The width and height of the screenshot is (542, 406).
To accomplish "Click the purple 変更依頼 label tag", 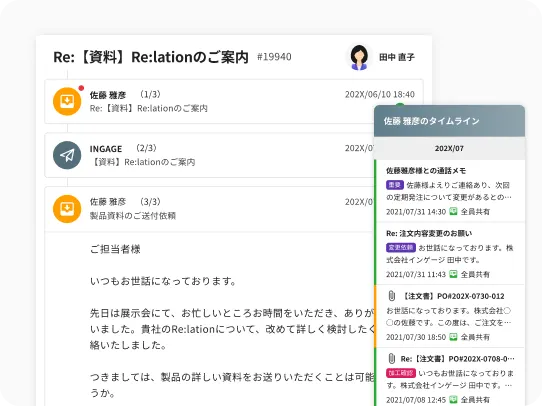I will tap(401, 248).
